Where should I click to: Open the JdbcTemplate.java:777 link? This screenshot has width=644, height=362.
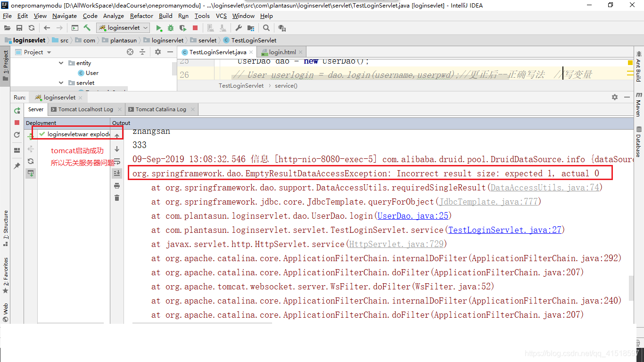coord(488,202)
